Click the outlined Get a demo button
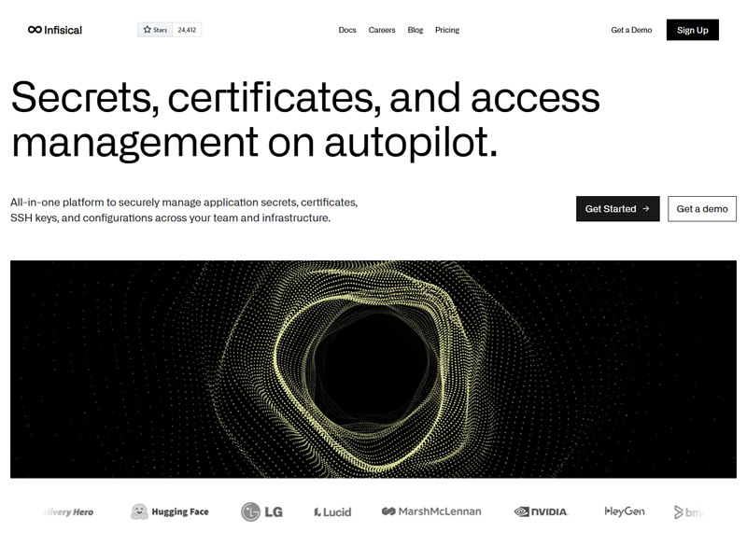The width and height of the screenshot is (747, 560). 702,209
